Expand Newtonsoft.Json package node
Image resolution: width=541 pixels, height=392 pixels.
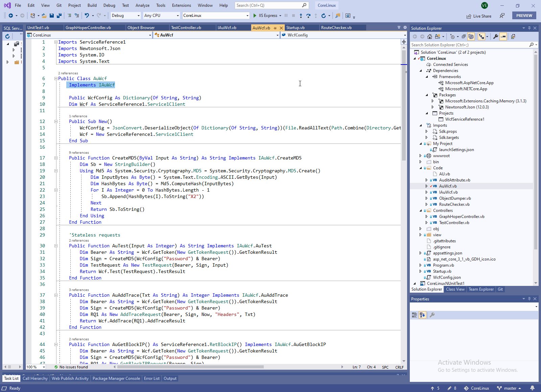[x=432, y=107]
